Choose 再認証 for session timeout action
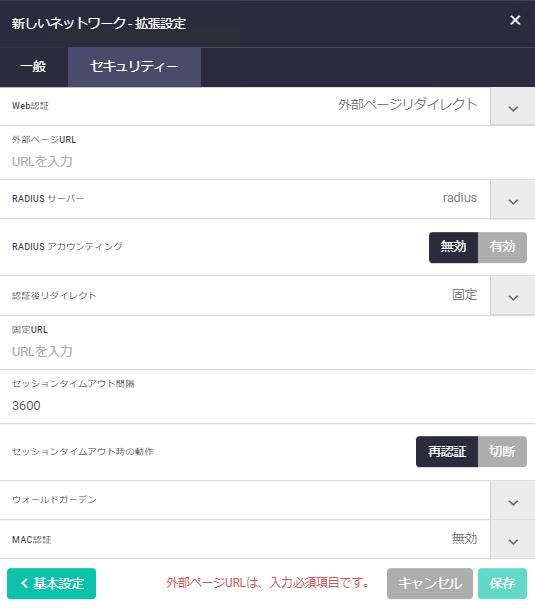This screenshot has height=608, width=535. click(x=447, y=451)
